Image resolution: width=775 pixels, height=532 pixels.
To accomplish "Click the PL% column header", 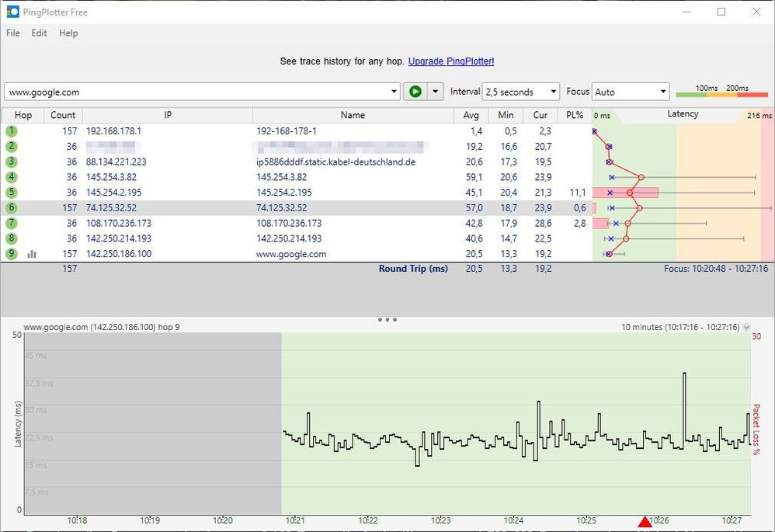I will [574, 115].
